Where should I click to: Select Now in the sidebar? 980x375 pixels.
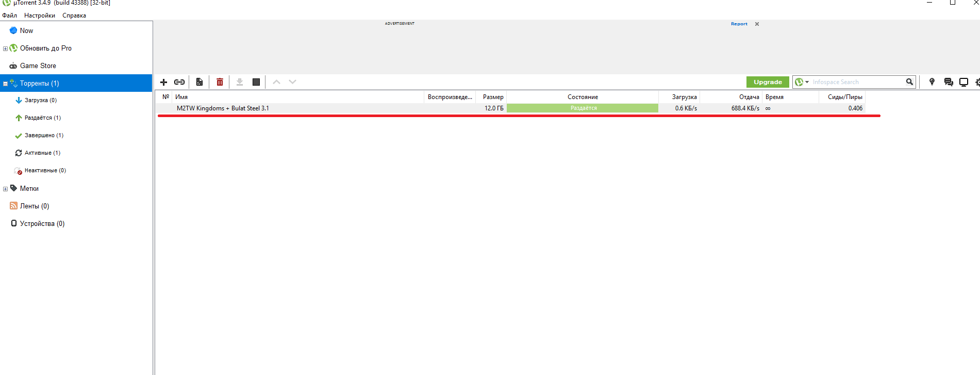click(26, 30)
